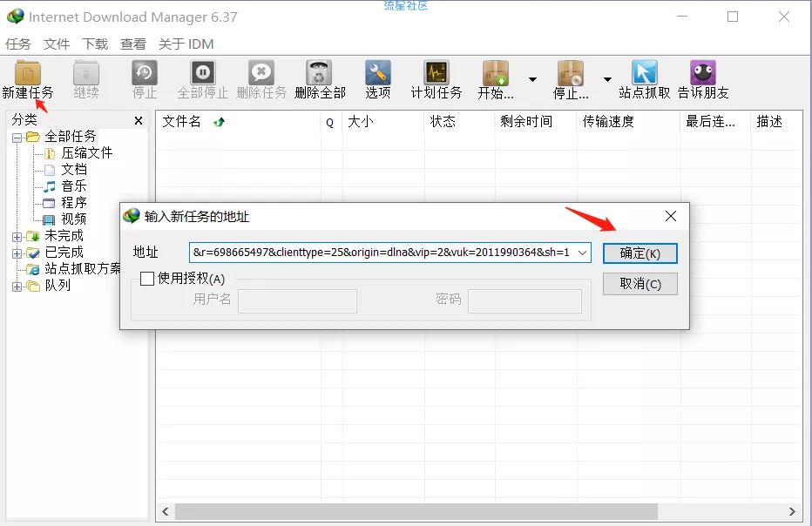Select the 已完成 folder
Image resolution: width=812 pixels, height=526 pixels.
[x=64, y=253]
